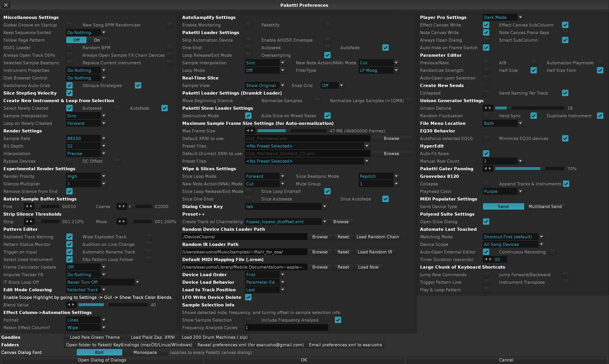Switch Canvas Dialog Font to Monospace

coord(145,352)
